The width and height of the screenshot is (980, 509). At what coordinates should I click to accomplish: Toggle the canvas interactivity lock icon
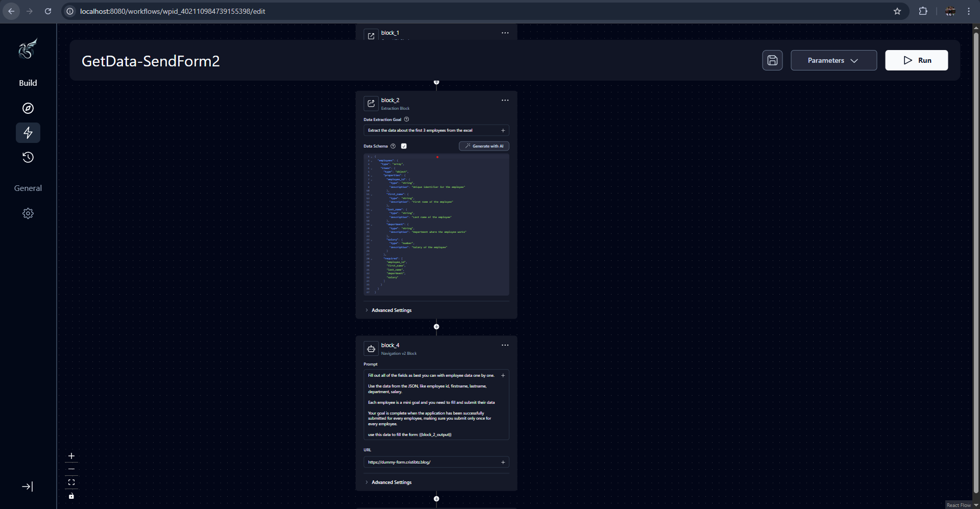tap(71, 496)
